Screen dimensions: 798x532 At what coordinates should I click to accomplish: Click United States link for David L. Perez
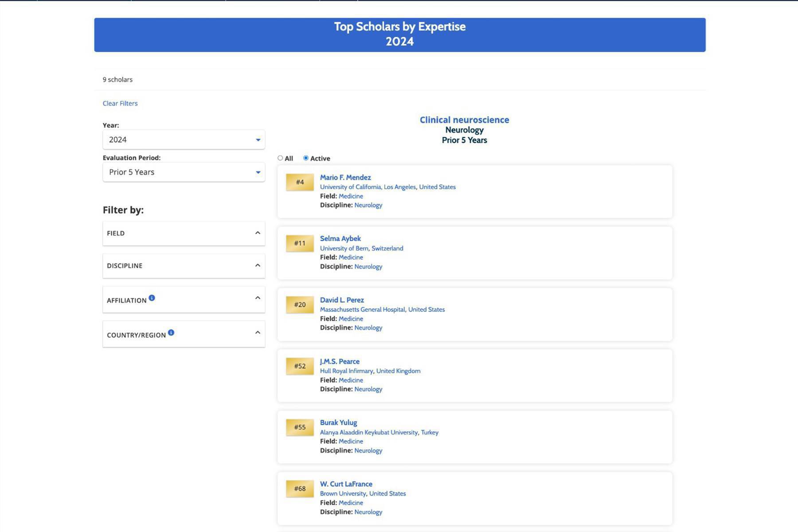[x=426, y=309]
